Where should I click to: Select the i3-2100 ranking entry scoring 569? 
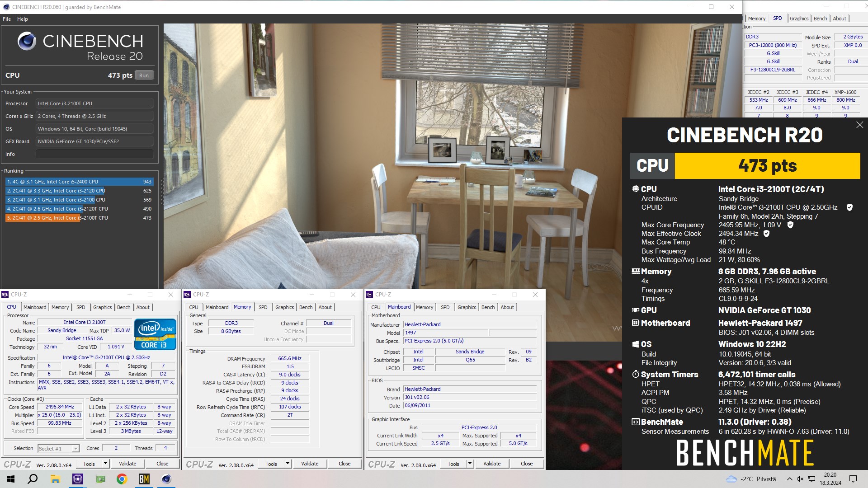(80, 200)
